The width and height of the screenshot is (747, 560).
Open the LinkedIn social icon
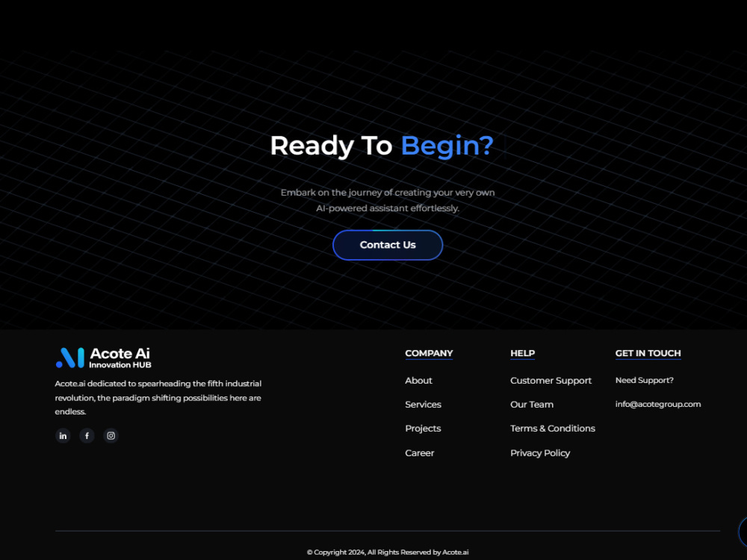tap(63, 436)
